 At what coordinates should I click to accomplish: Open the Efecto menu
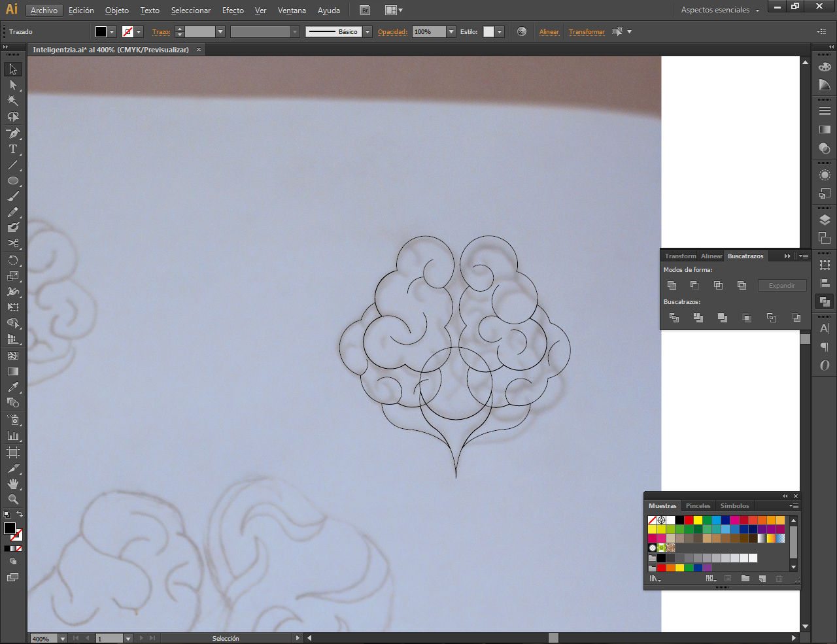tap(233, 10)
